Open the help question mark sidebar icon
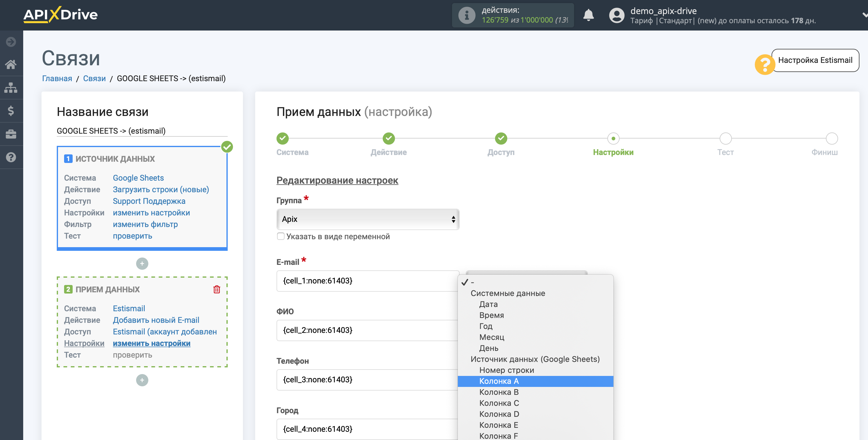The width and height of the screenshot is (868, 440). (11, 157)
